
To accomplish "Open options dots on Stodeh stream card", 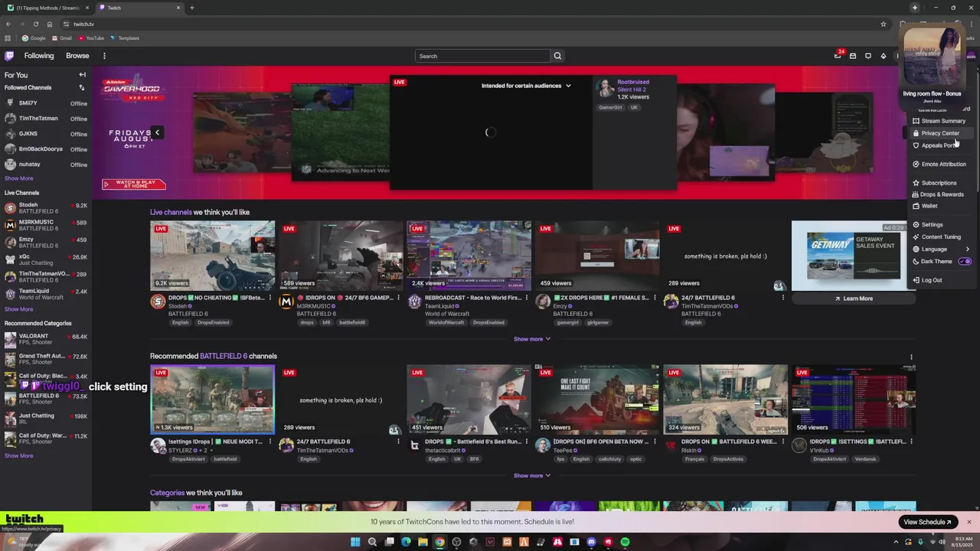I will click(269, 298).
